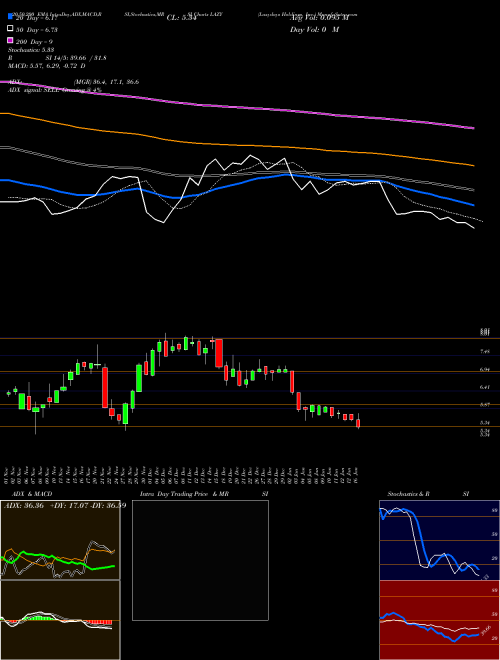Click the blue Stochastics chart panel
The width and height of the screenshot is (500, 660).
coord(439,540)
